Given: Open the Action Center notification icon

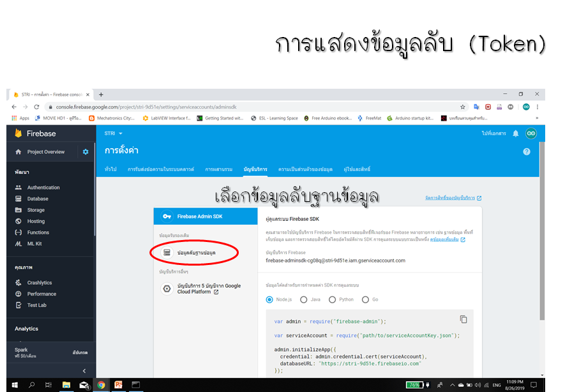Looking at the screenshot, I should pos(534,385).
